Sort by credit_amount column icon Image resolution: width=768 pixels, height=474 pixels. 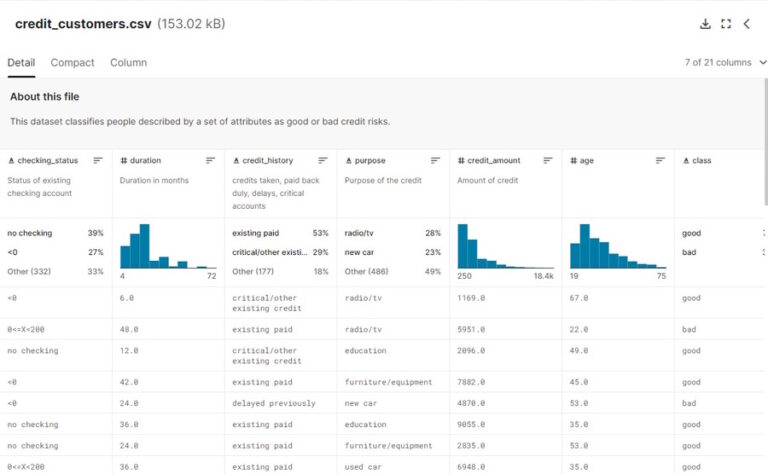tap(547, 160)
